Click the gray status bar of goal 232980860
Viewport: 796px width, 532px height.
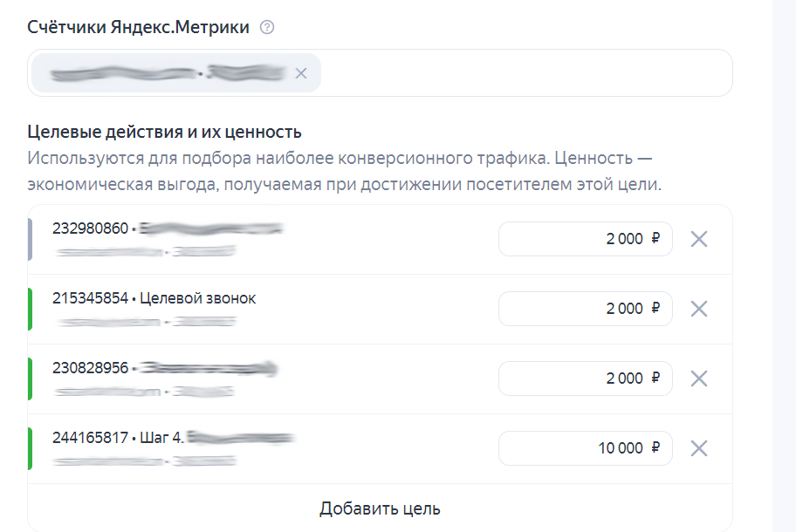31,239
